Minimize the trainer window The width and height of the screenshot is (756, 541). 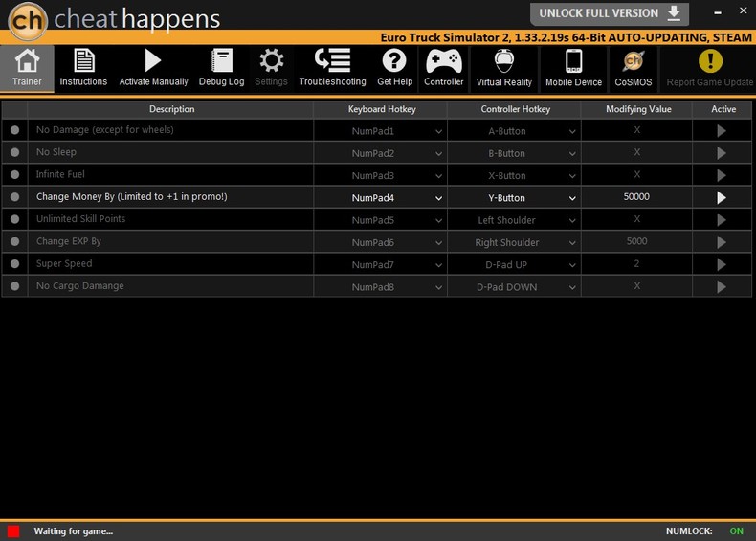[x=718, y=12]
